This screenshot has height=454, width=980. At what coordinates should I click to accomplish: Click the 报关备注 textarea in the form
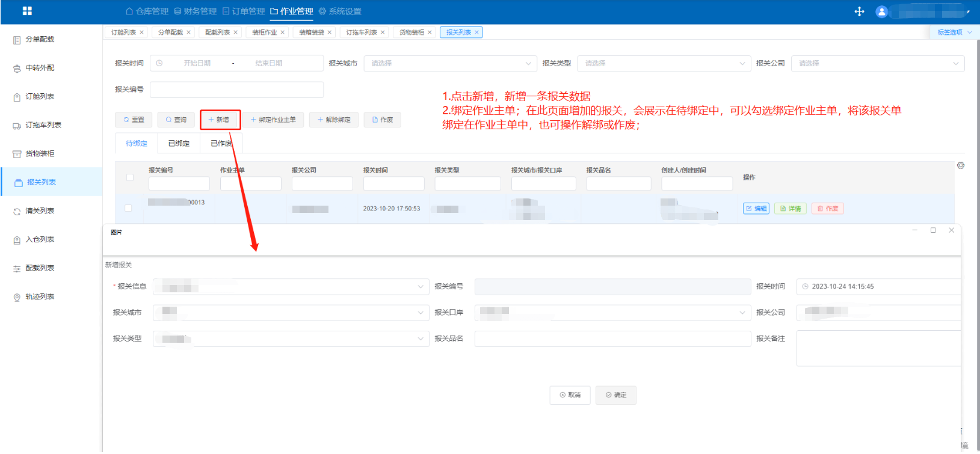[x=878, y=348]
